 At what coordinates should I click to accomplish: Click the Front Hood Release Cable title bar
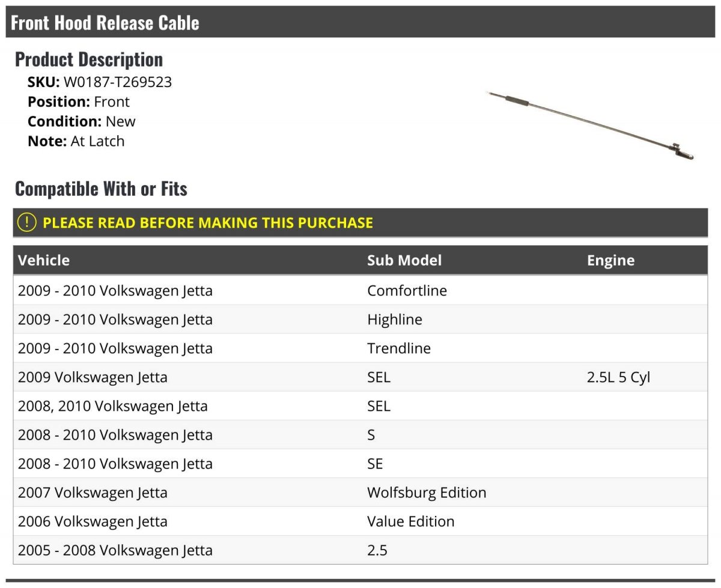[105, 23]
